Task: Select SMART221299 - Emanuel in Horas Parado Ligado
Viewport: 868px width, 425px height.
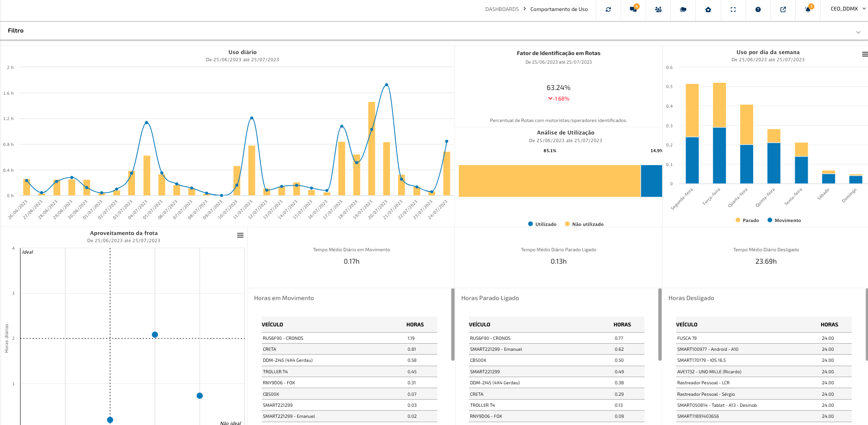Action: coord(556,349)
